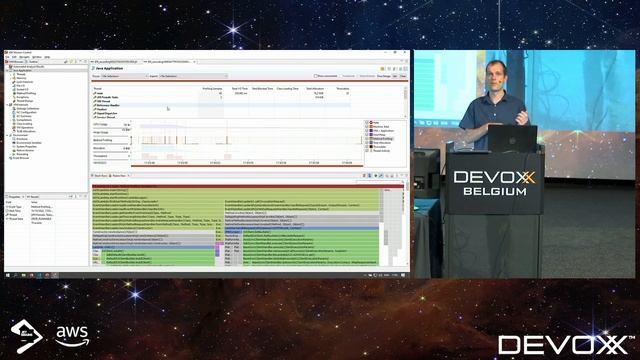Viewport: 640px width, 360px height.
Task: Open the Help menu
Action: click(x=47, y=57)
